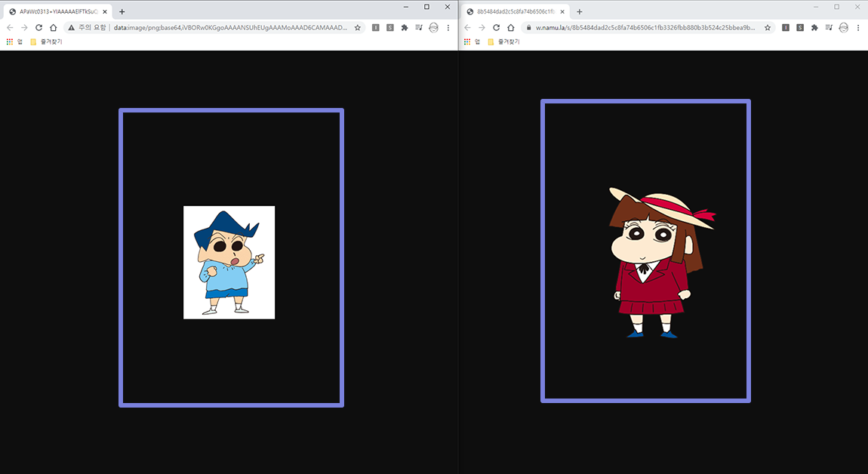868x474 pixels.
Task: Open a new tab in the right window
Action: [x=579, y=11]
